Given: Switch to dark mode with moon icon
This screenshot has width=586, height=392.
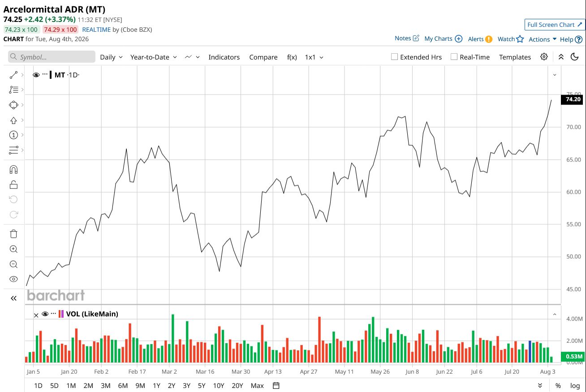Looking at the screenshot, I should (575, 57).
